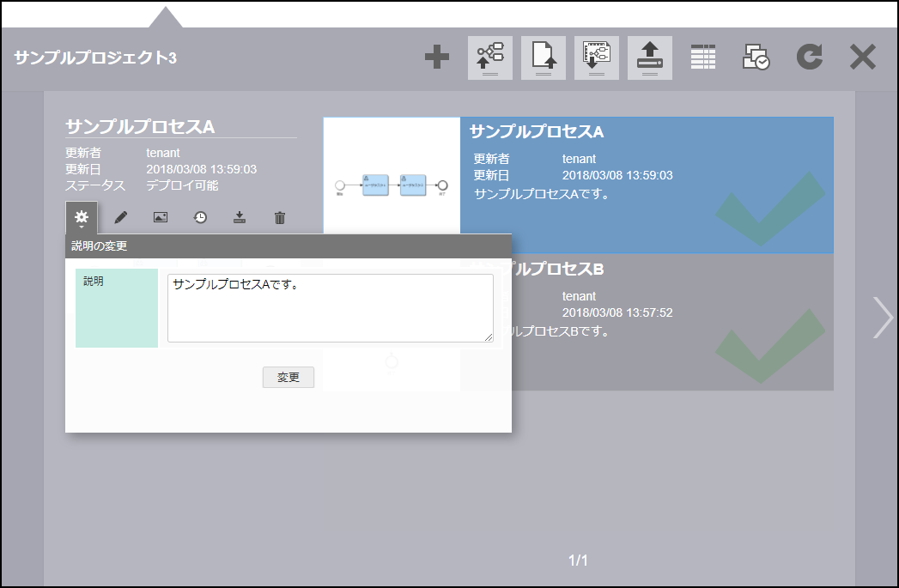Click the gear settings icon for サンプルプロセスA
This screenshot has height=588, width=899.
pyautogui.click(x=82, y=218)
